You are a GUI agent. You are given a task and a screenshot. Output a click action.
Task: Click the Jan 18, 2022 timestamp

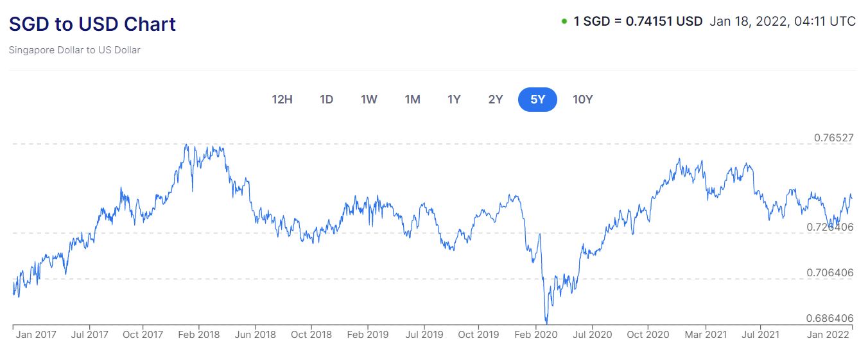783,21
